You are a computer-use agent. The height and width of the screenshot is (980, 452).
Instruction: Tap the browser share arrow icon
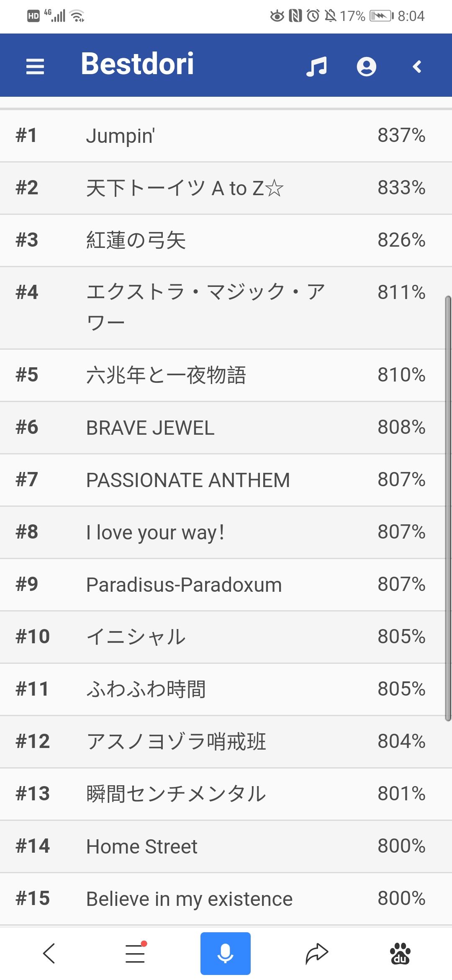click(317, 954)
